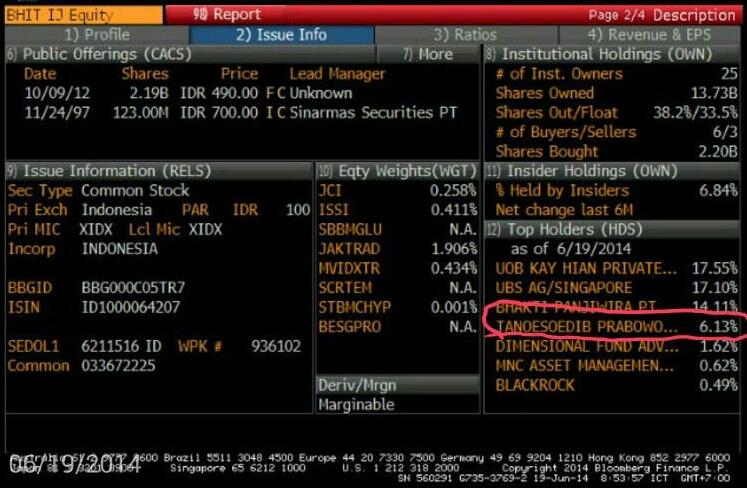Click Sinarmas Securities PT lead manager
This screenshot has height=488, width=747.
tap(373, 113)
